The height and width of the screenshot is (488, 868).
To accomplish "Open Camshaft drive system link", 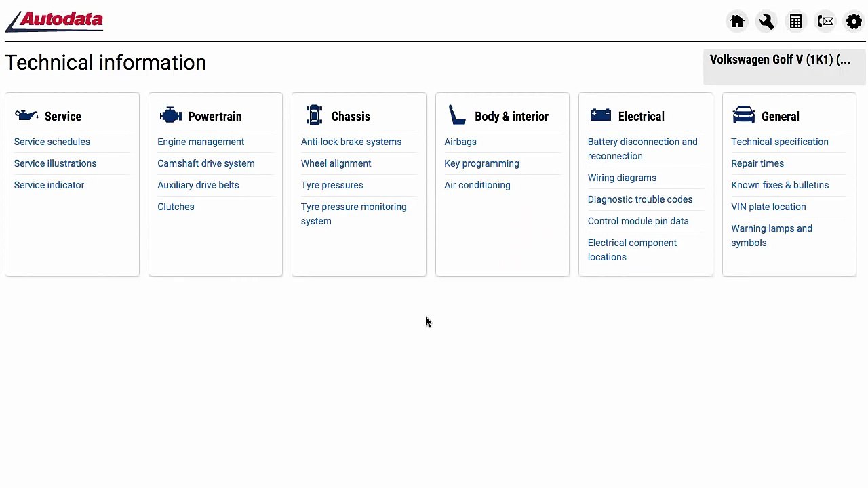I will coord(206,163).
